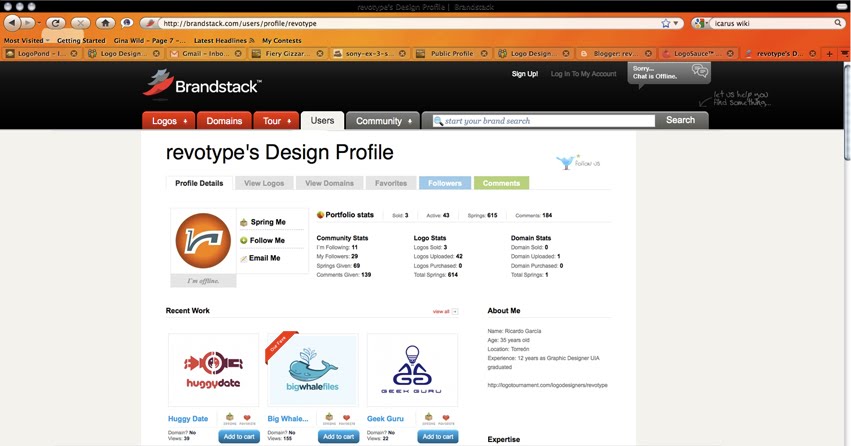
Task: Stop loading with the X toolbar icon
Action: coord(80,23)
